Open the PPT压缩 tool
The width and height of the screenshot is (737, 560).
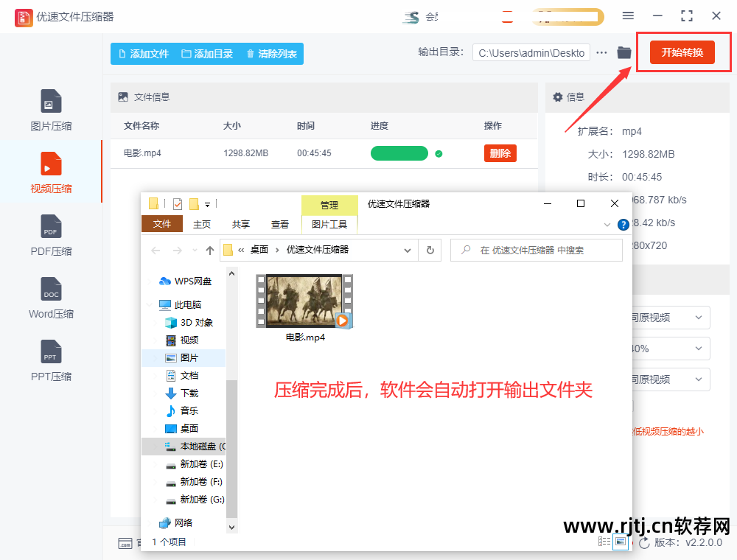coord(51,360)
